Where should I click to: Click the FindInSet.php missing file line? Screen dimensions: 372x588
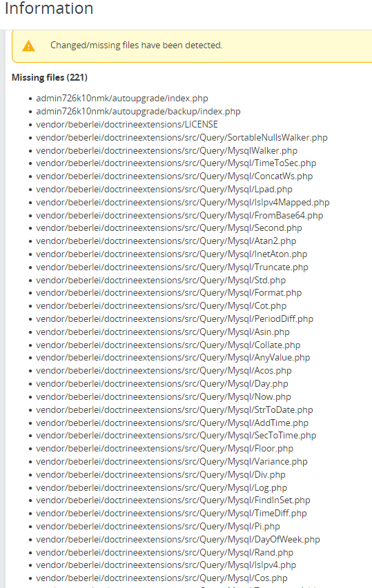coord(173,500)
